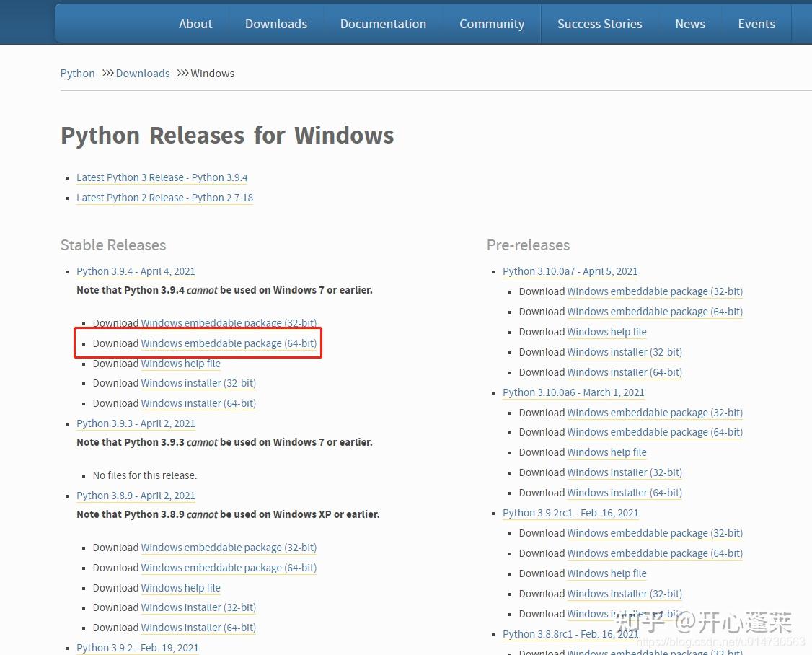Screen dimensions: 812x655
Task: Open Latest Python 3 Release - Python 3.9.4
Action: [162, 177]
